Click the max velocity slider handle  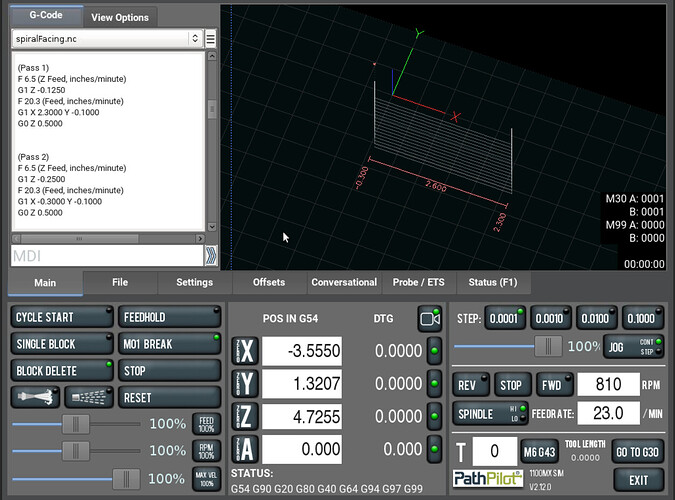tap(126, 479)
